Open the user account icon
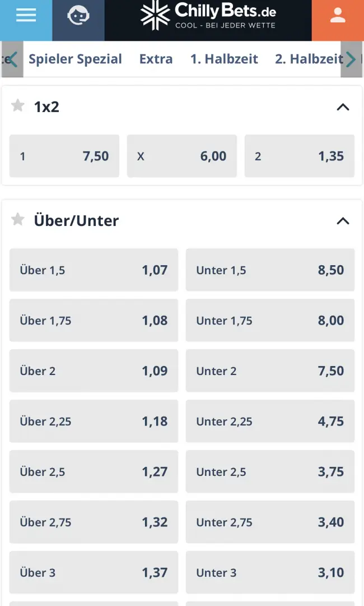Image resolution: width=364 pixels, height=606 pixels. coord(338,16)
